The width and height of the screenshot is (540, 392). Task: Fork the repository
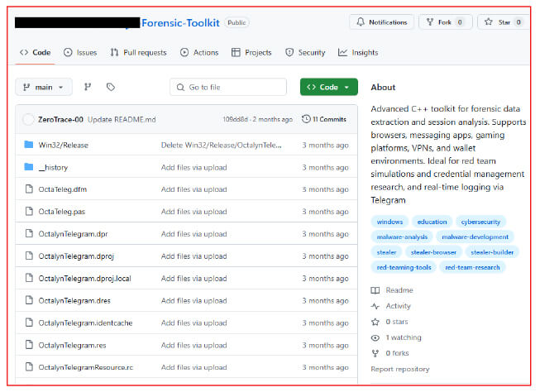pyautogui.click(x=445, y=22)
